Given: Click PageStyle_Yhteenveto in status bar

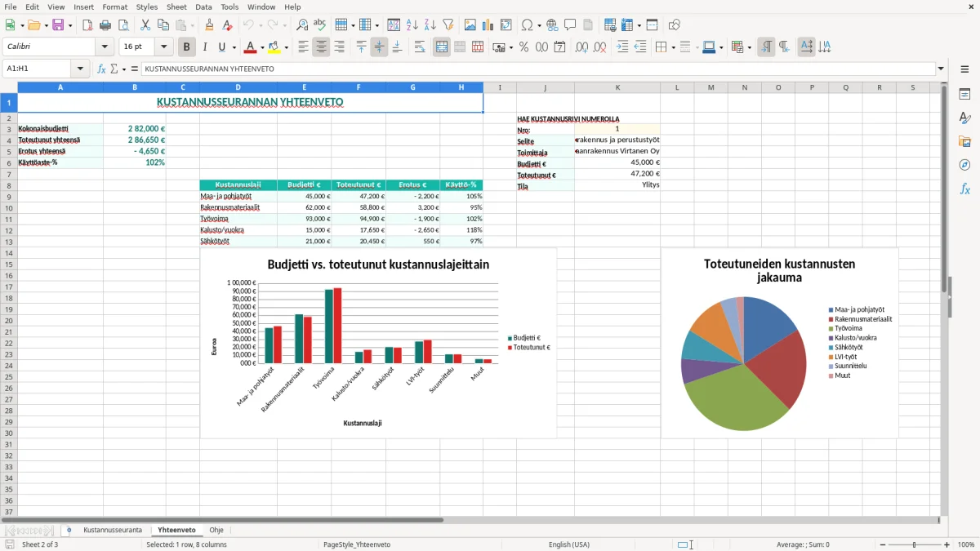Looking at the screenshot, I should click(x=357, y=544).
